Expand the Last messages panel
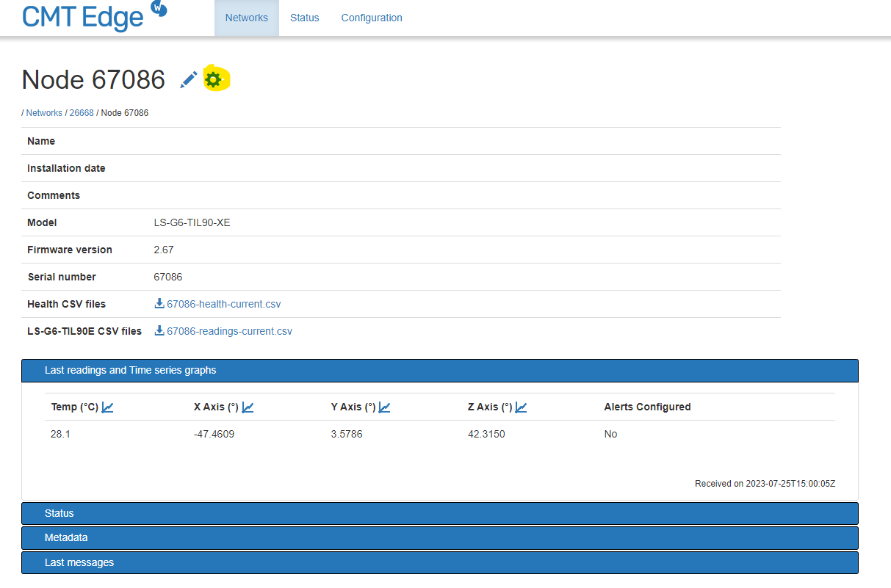 click(x=79, y=562)
